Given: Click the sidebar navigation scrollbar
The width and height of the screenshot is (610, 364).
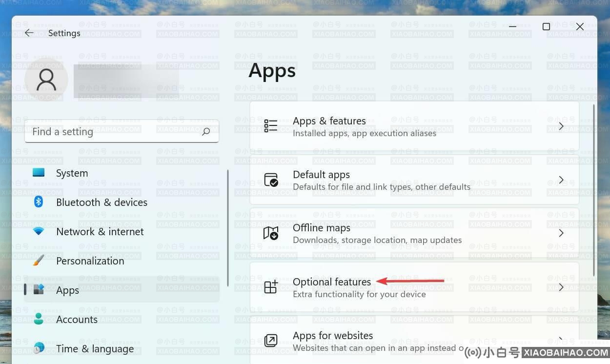Looking at the screenshot, I should point(228,228).
